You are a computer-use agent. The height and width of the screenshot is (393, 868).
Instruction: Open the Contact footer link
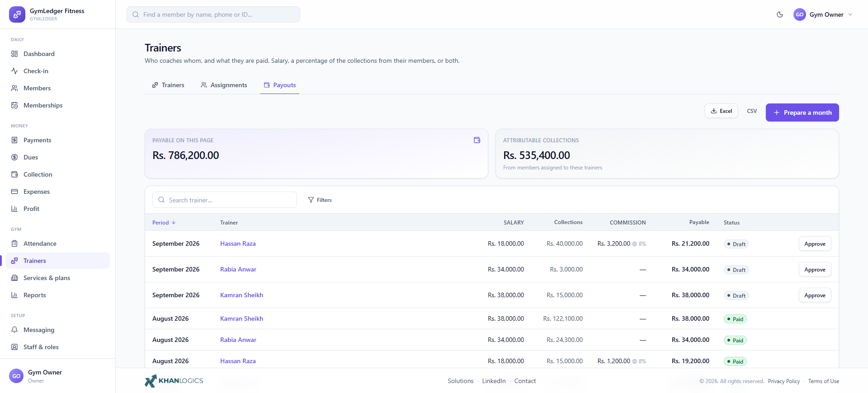tap(525, 381)
